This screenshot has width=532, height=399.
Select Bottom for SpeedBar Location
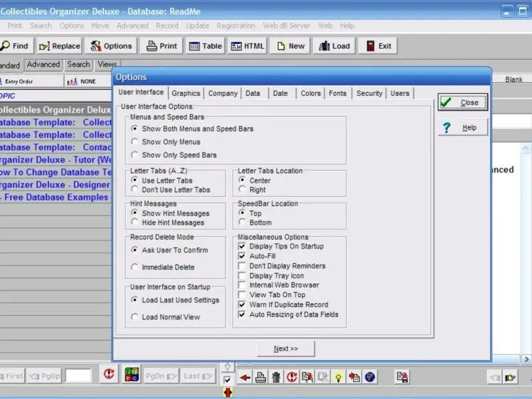pyautogui.click(x=243, y=223)
